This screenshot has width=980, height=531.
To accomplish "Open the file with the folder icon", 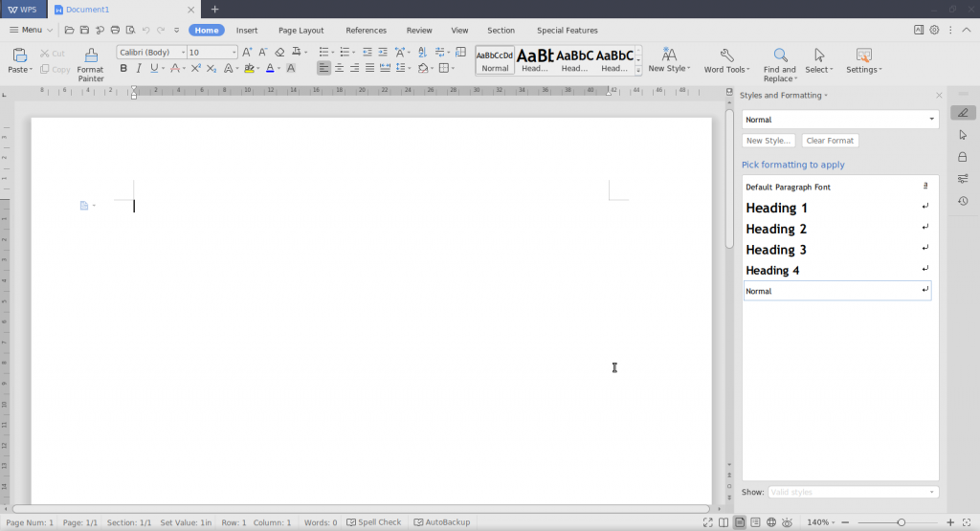I will [69, 30].
